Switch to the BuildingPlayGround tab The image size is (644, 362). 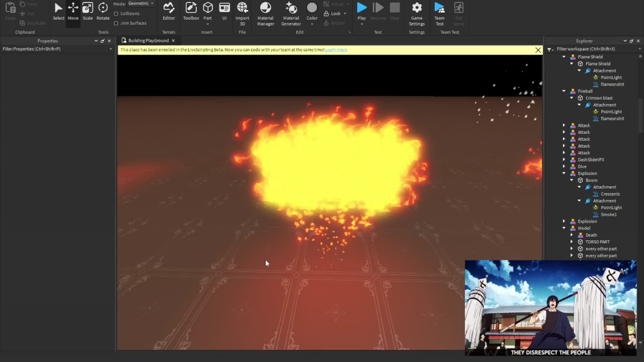coord(148,41)
